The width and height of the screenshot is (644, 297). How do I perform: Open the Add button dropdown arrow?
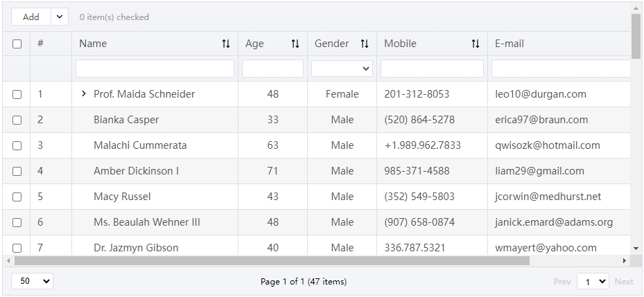[60, 17]
